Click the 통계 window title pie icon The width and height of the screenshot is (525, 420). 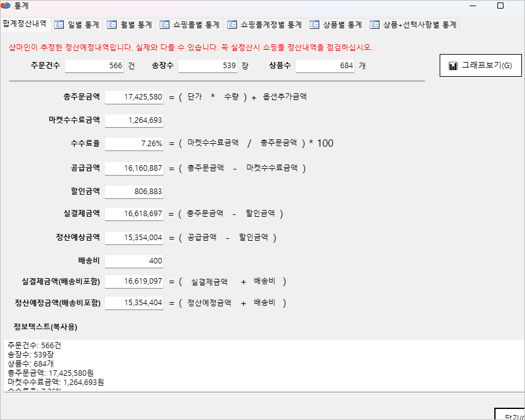pyautogui.click(x=6, y=6)
